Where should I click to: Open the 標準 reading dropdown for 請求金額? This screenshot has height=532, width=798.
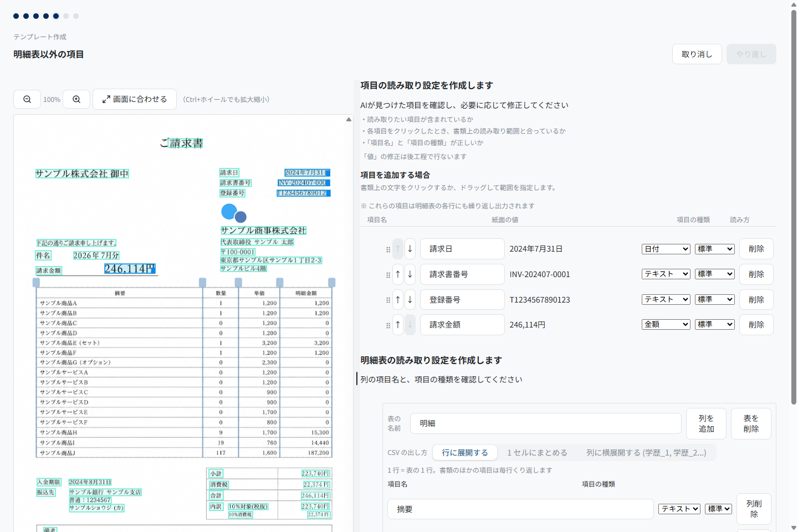(x=715, y=324)
